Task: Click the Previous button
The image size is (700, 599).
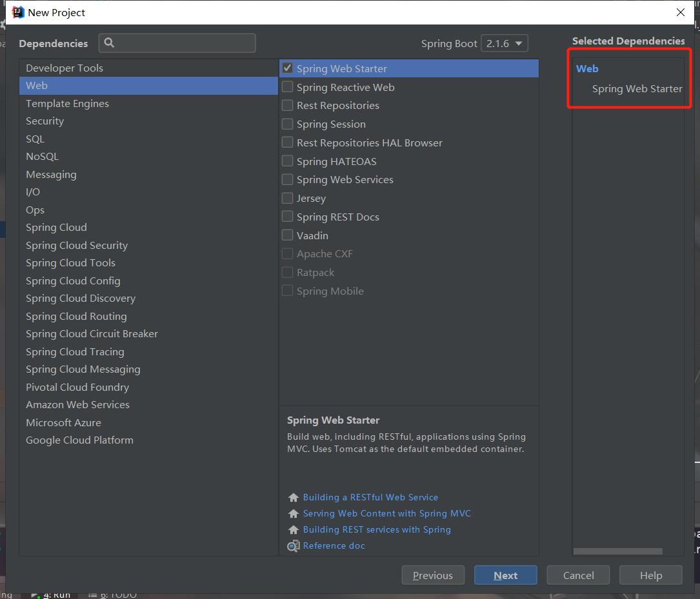Action: (x=433, y=575)
